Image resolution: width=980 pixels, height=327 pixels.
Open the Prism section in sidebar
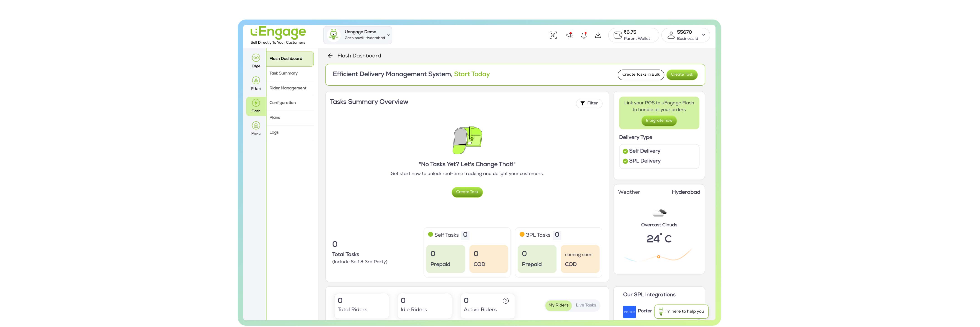[256, 83]
